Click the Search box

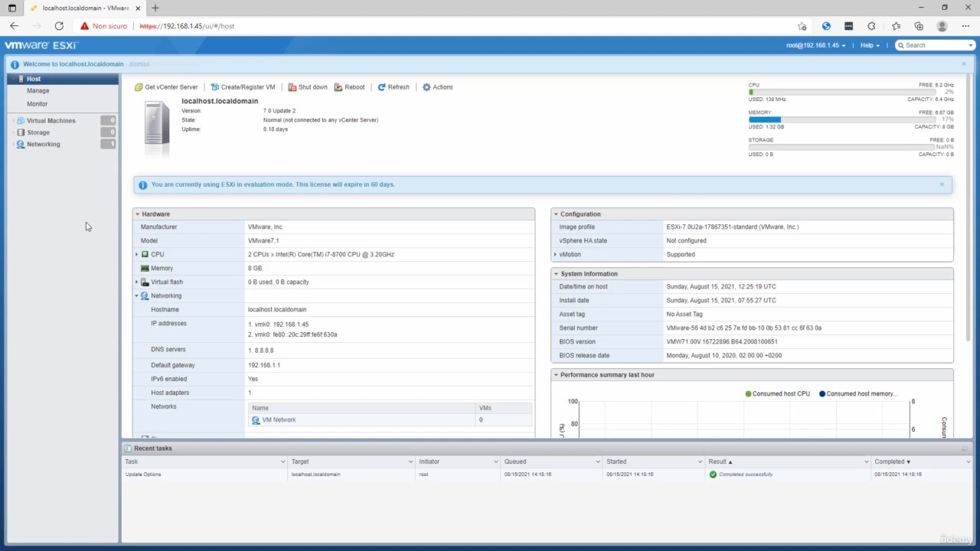click(935, 45)
